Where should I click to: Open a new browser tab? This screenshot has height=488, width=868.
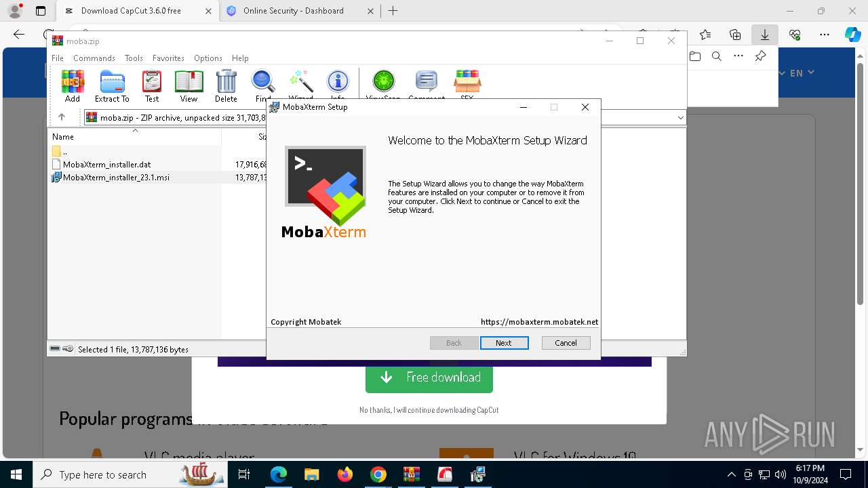pyautogui.click(x=393, y=11)
